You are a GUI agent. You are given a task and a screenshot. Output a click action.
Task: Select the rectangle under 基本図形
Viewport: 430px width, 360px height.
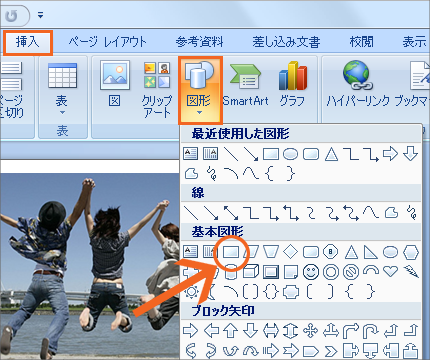click(231, 252)
